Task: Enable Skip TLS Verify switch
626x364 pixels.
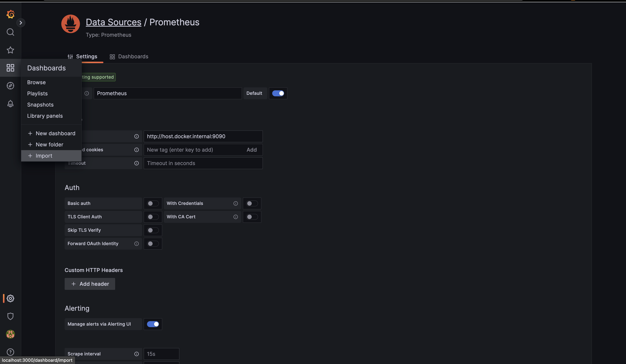Action: (153, 230)
